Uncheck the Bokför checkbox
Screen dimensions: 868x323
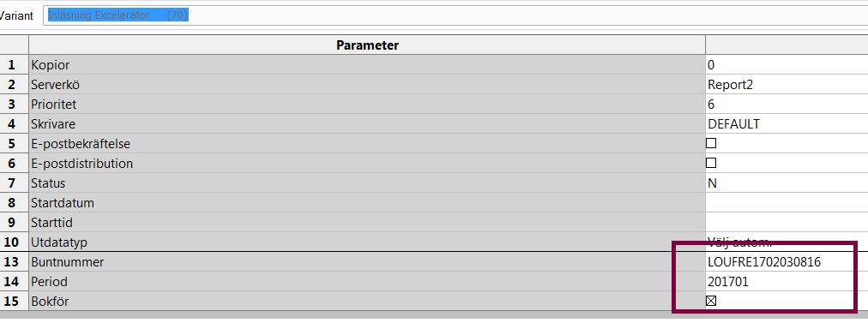pos(711,301)
